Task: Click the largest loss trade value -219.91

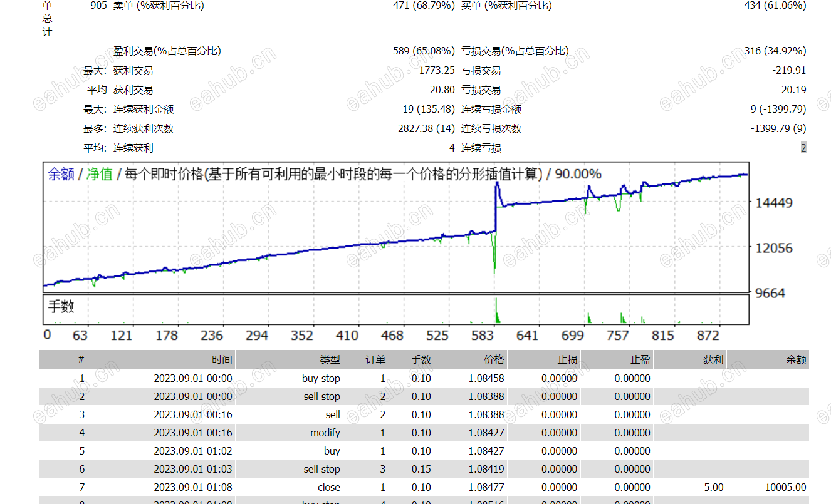Action: tap(789, 71)
